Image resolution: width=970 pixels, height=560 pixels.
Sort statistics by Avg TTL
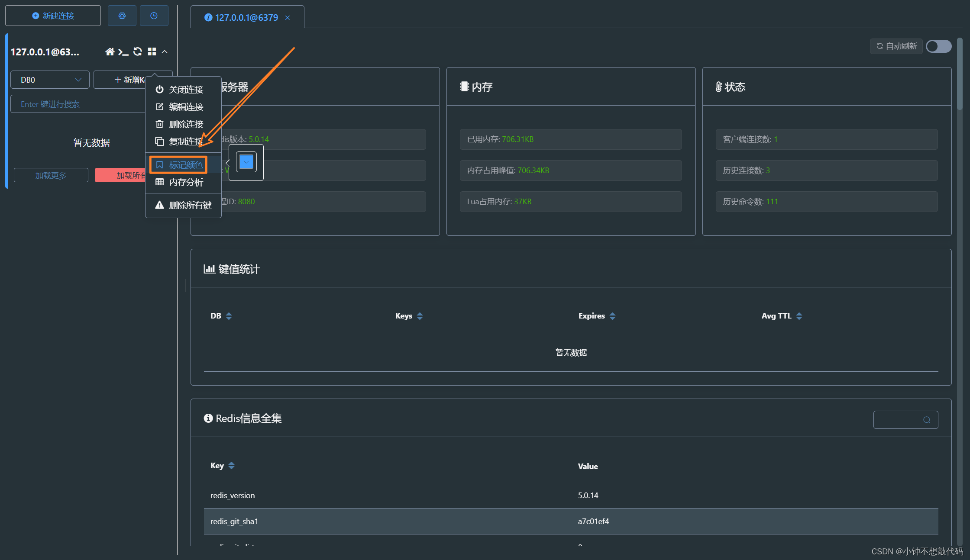tap(799, 316)
